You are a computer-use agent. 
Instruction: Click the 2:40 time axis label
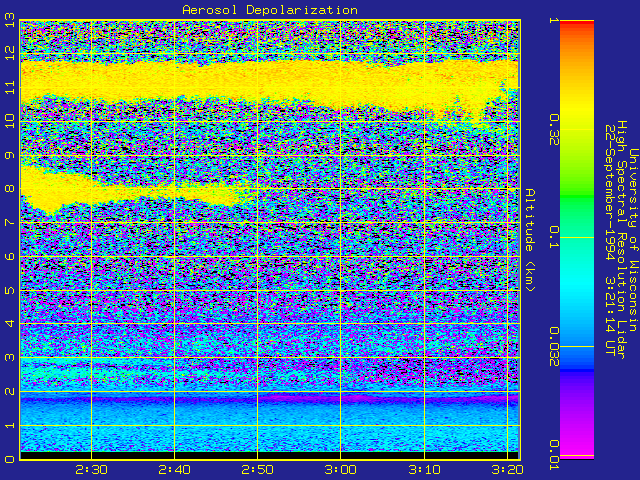(174, 470)
